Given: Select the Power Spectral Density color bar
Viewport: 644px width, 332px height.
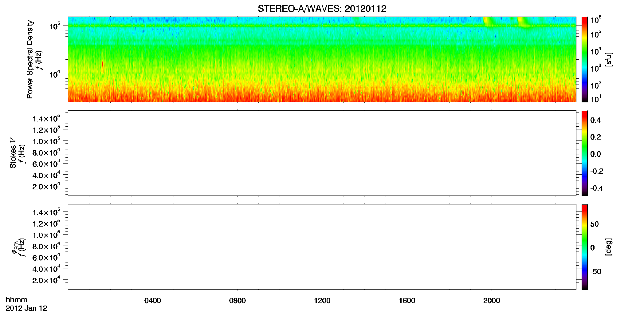Looking at the screenshot, I should point(584,59).
